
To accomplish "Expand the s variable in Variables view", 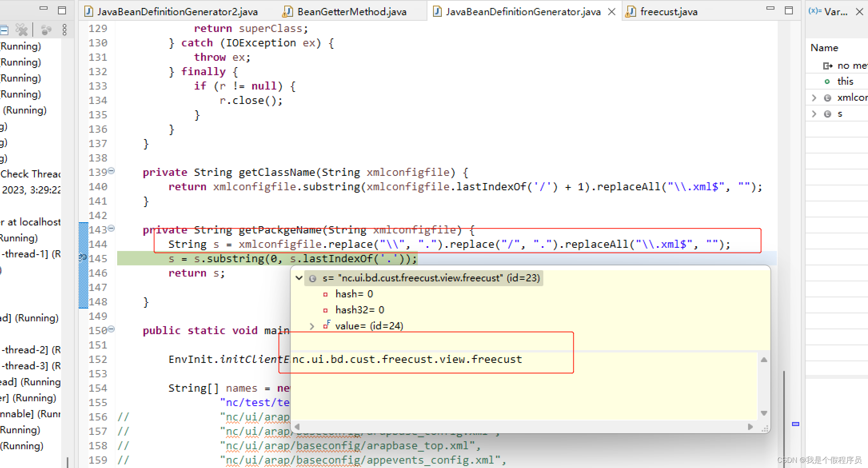I will [x=814, y=114].
